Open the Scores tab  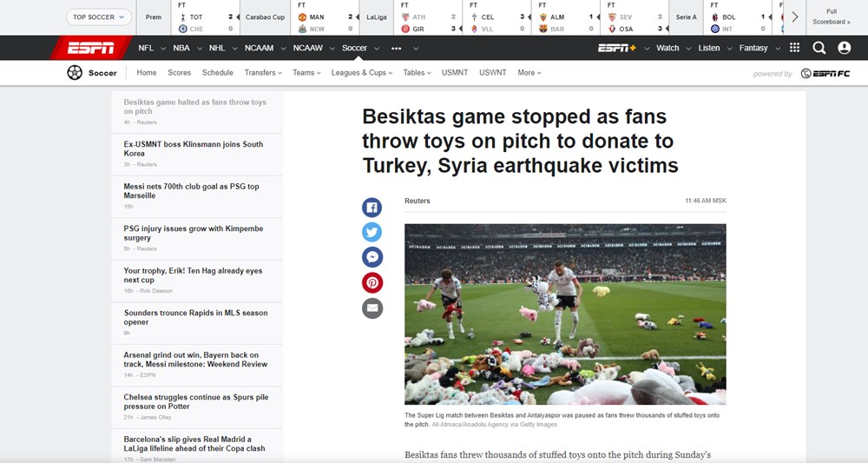pos(179,73)
